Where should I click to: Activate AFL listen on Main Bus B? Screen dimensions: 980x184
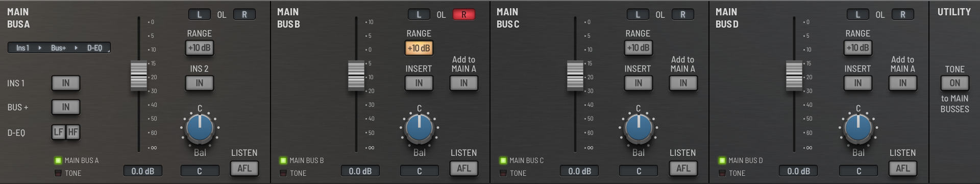464,168
